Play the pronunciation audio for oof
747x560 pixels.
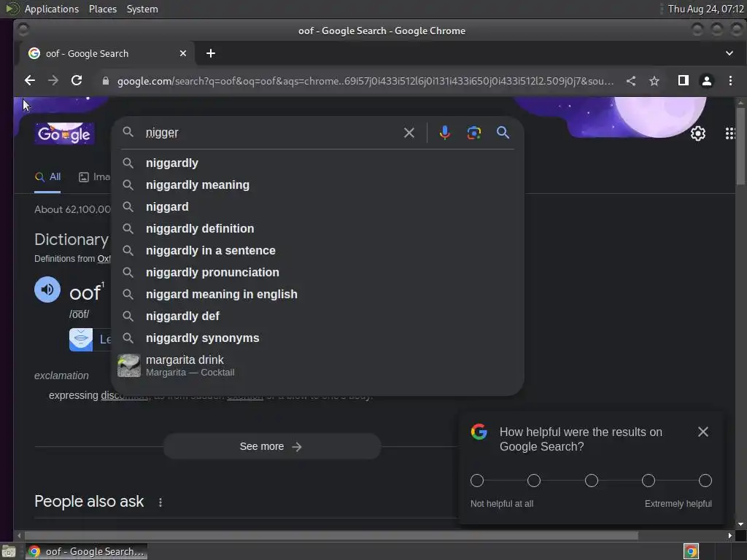pyautogui.click(x=47, y=289)
